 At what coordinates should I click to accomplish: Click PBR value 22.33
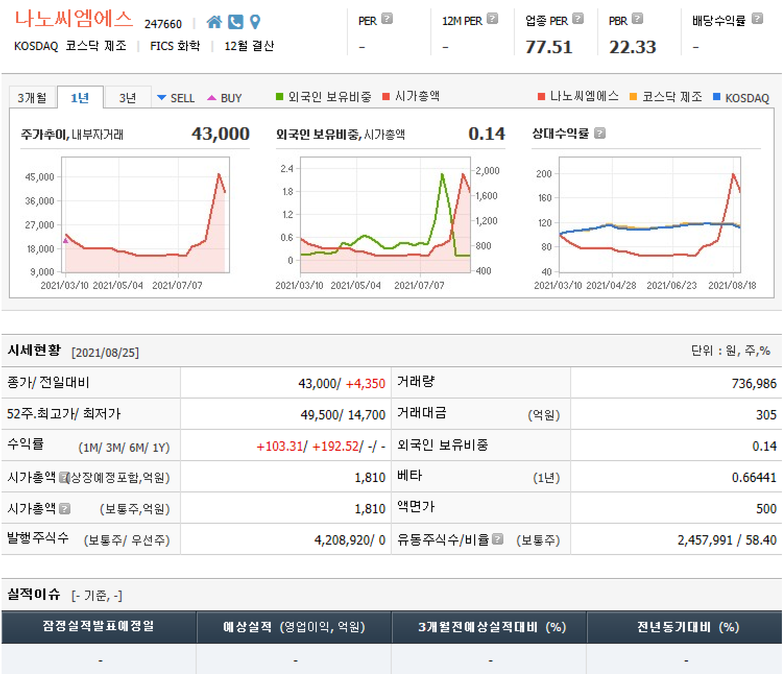(x=633, y=47)
